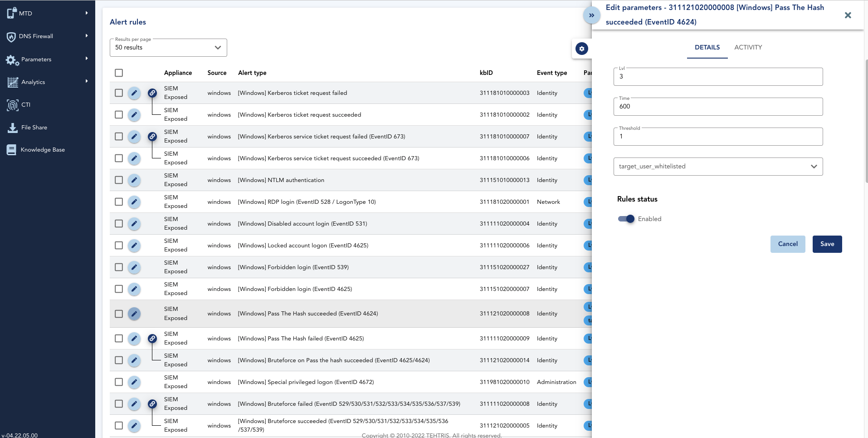Screen dimensions: 868x438
Task: Click the Lvl input field
Action: 718,77
